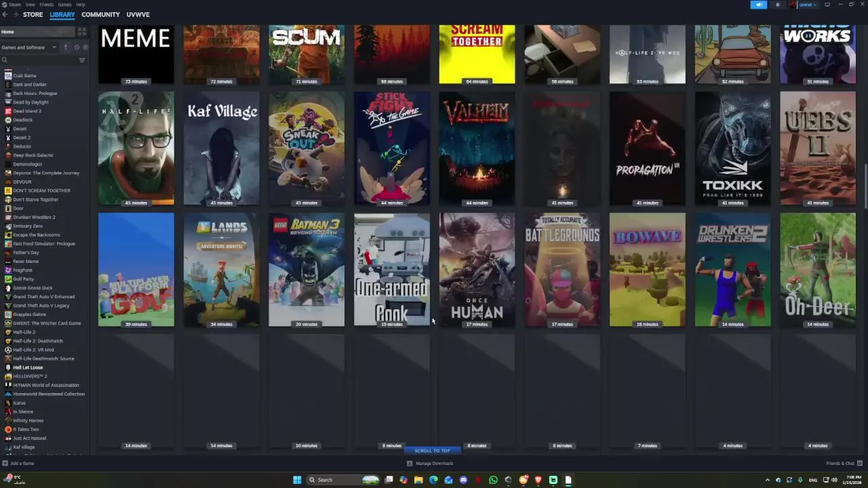This screenshot has height=488, width=868.
Task: Select Goose Goose Duck in the sidebar
Action: pyautogui.click(x=33, y=288)
